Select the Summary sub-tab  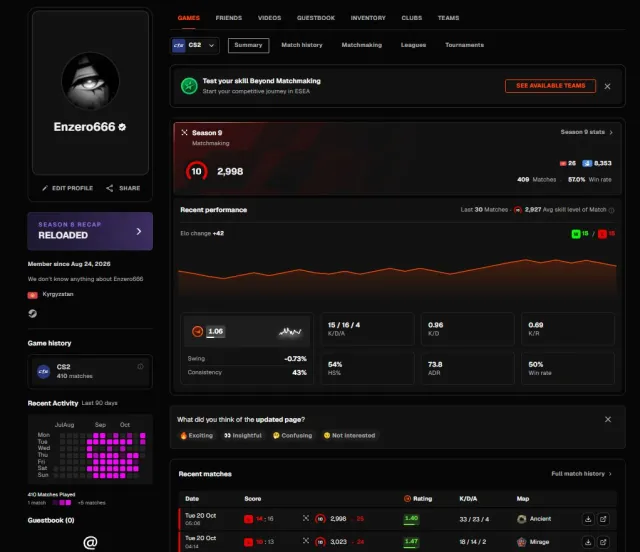click(x=248, y=45)
